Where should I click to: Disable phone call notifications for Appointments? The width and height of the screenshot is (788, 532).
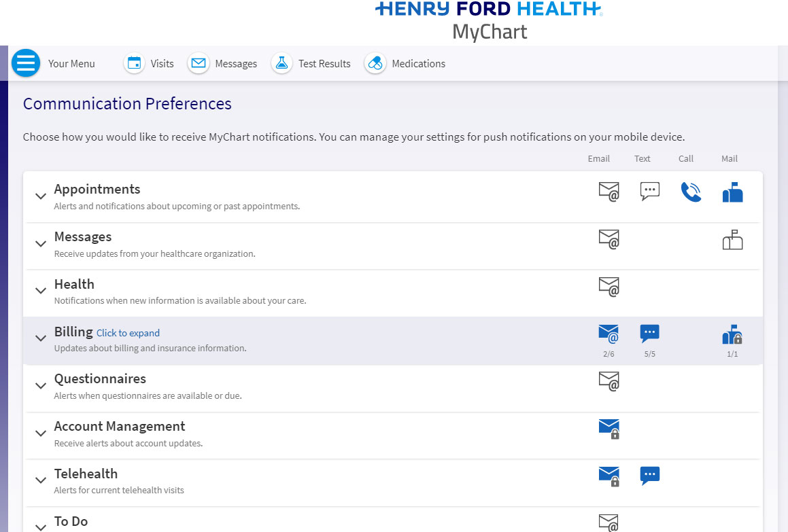(690, 192)
